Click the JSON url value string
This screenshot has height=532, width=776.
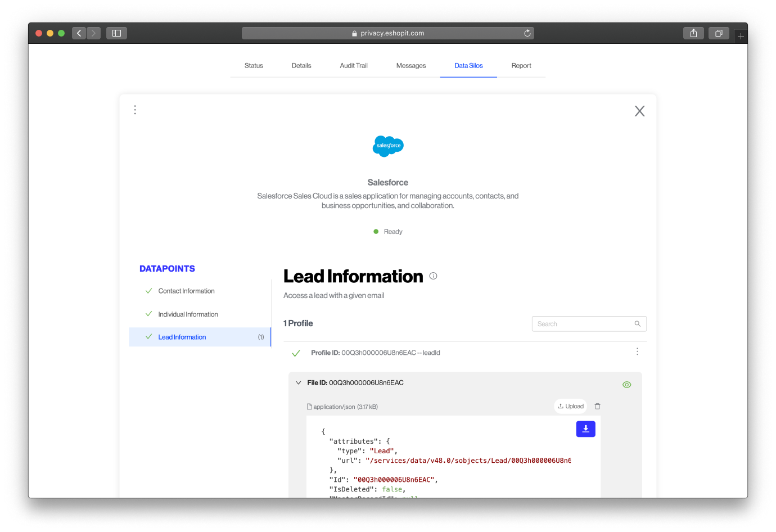468,461
